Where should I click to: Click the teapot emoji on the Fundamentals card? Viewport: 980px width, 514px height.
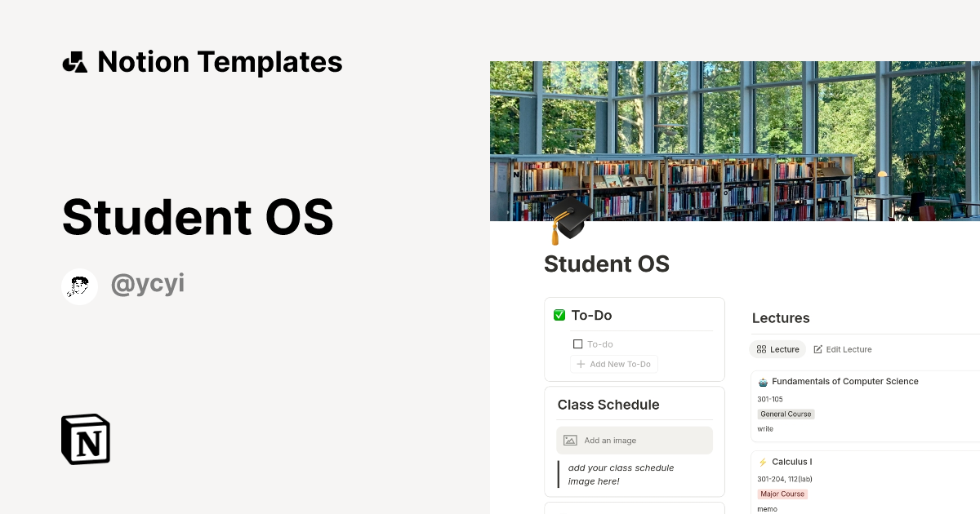pyautogui.click(x=763, y=381)
